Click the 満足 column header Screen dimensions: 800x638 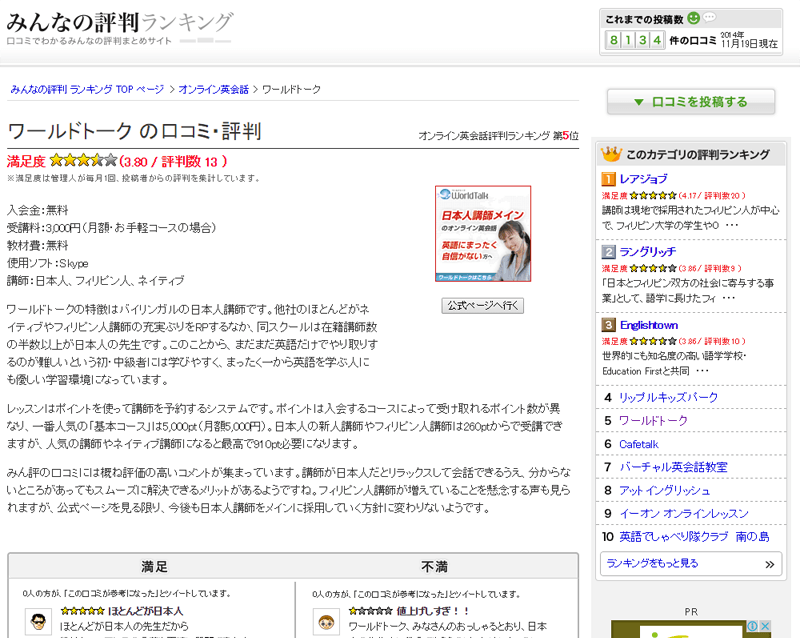coord(154,566)
